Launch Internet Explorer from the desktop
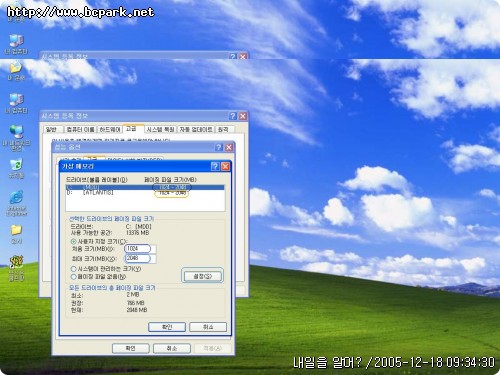 pos(16,203)
